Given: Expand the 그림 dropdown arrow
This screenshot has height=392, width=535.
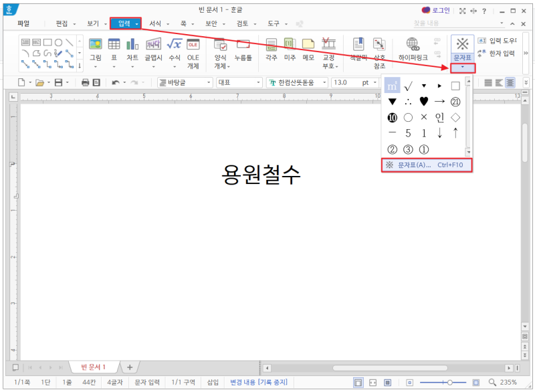Looking at the screenshot, I should pyautogui.click(x=96, y=66).
